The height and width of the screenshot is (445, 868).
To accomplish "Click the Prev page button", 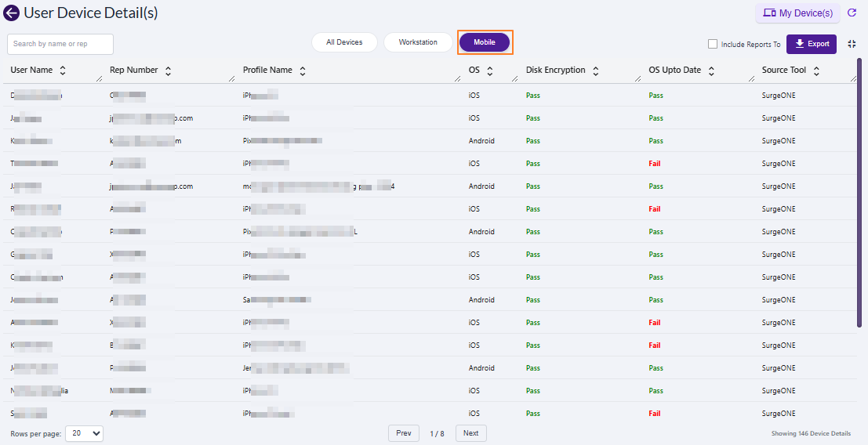I will point(403,433).
